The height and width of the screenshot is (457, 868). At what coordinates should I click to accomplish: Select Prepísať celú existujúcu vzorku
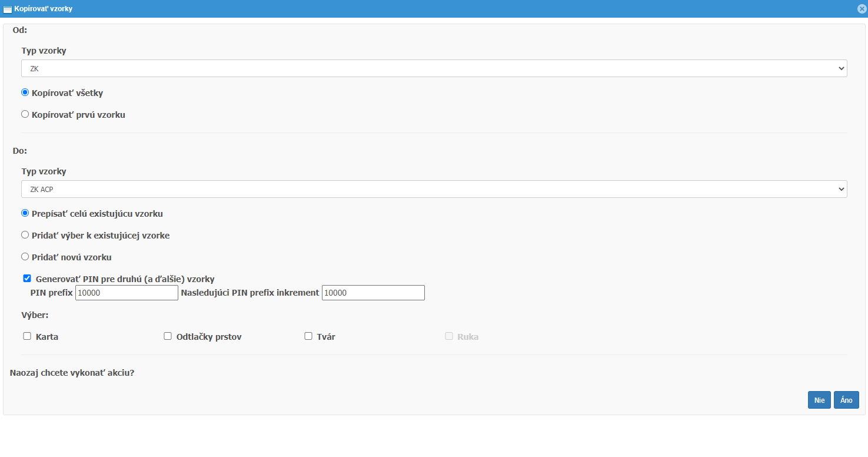(25, 213)
